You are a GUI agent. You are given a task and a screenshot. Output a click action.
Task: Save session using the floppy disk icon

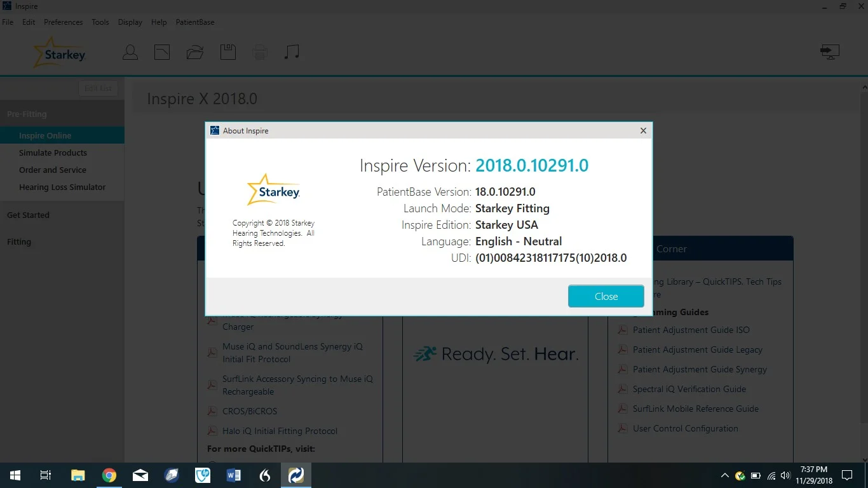(228, 52)
